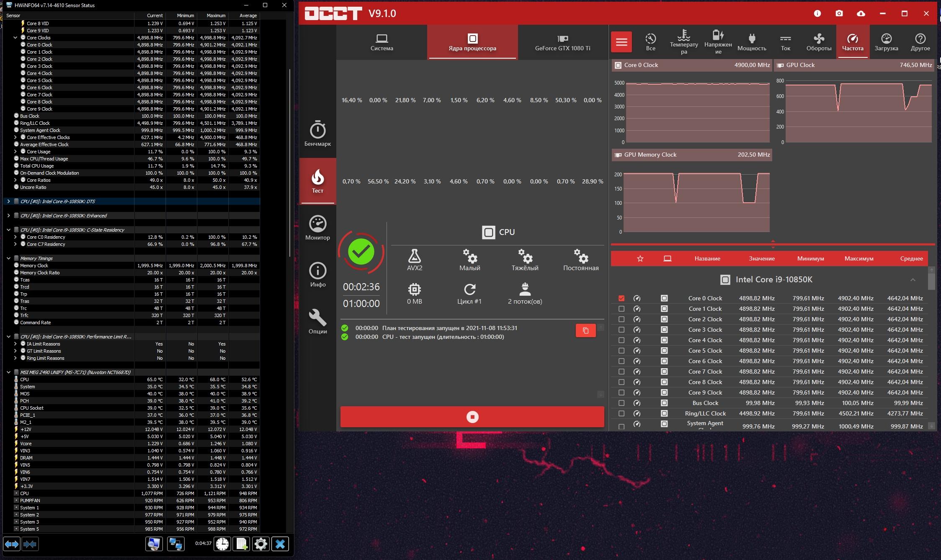Close sensors with HWiNFO blue X button
Screen dimensions: 941x560
280,544
